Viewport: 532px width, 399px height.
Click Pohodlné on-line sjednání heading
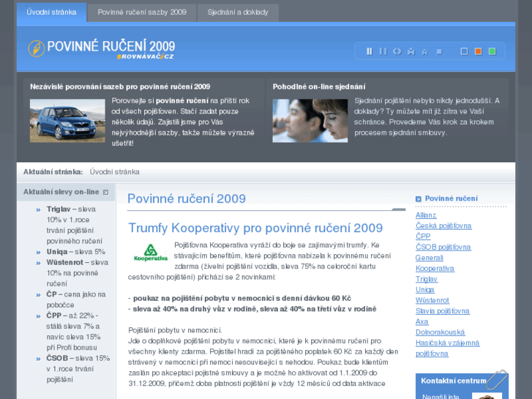pyautogui.click(x=319, y=86)
